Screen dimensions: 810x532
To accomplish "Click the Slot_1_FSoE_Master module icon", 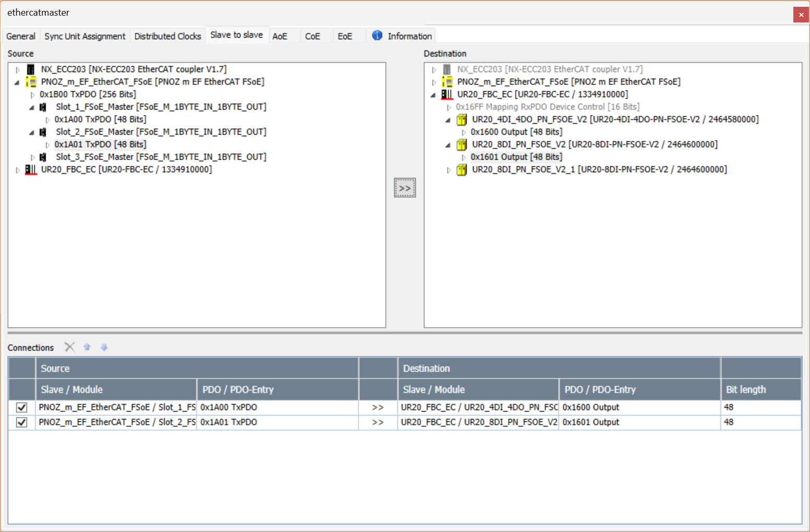I will 43,107.
